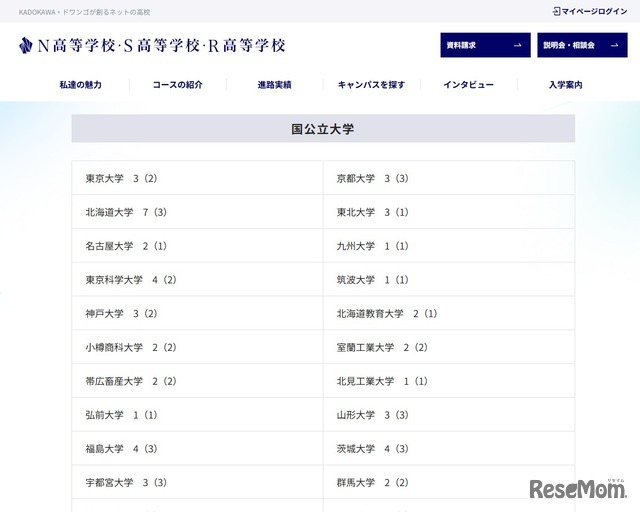
Task: Click the 説明会・相談会 button
Action: [x=582, y=45]
